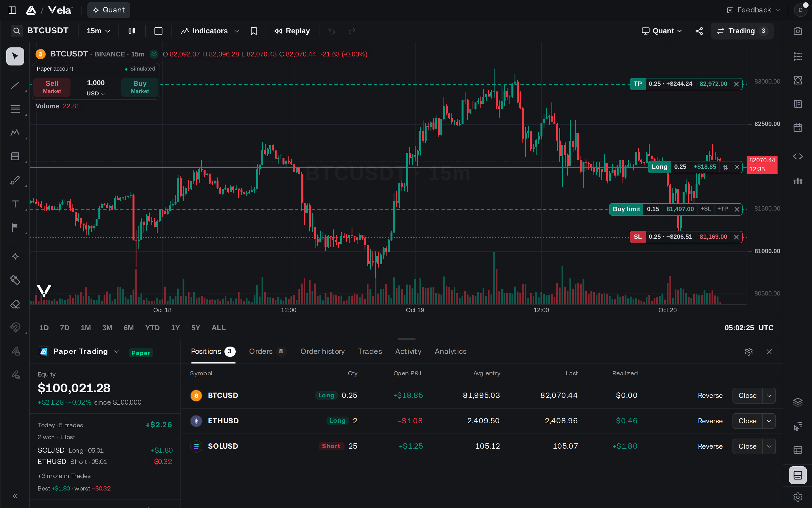Select the brush drawing tool

[x=15, y=180]
